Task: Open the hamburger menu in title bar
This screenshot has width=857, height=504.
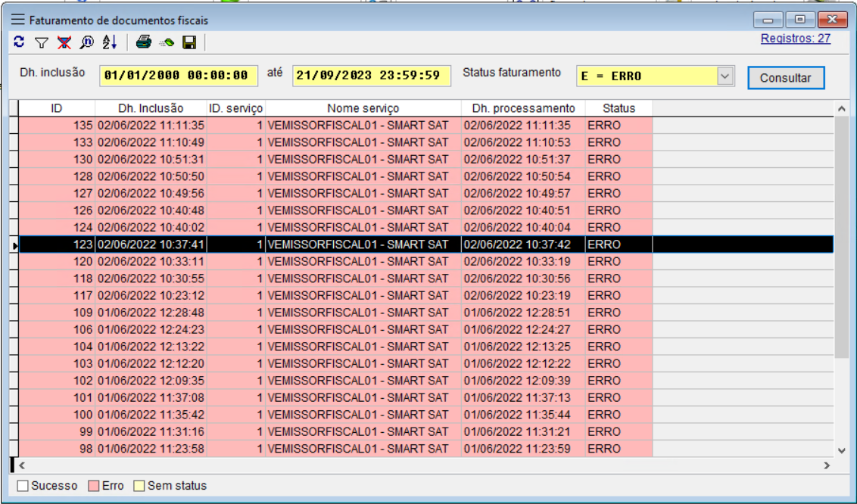Action: pos(18,20)
